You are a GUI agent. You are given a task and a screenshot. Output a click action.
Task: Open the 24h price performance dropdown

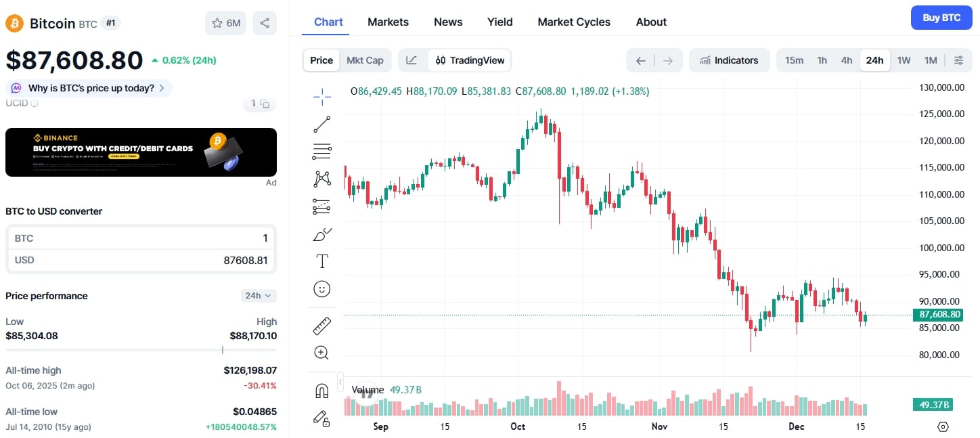pos(258,295)
